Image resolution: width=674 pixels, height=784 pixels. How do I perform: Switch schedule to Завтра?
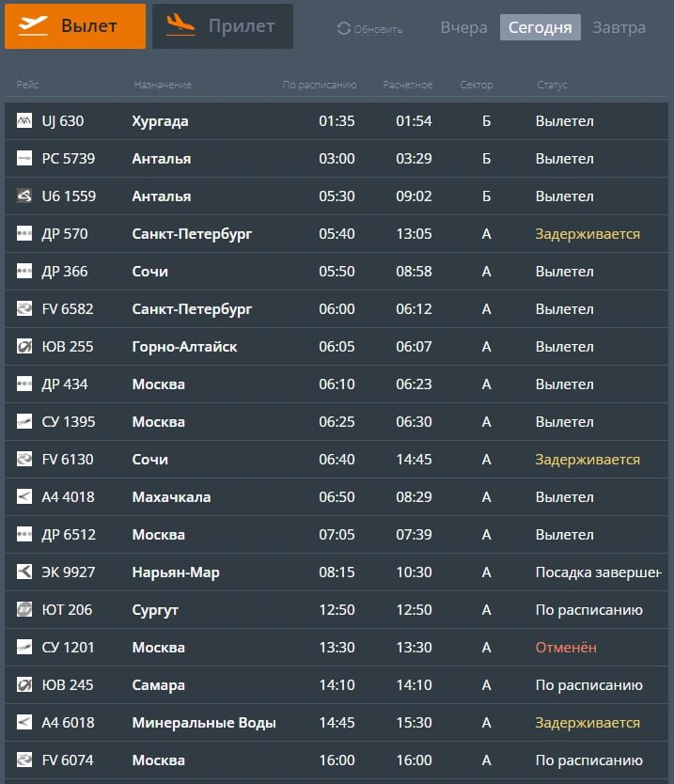619,27
